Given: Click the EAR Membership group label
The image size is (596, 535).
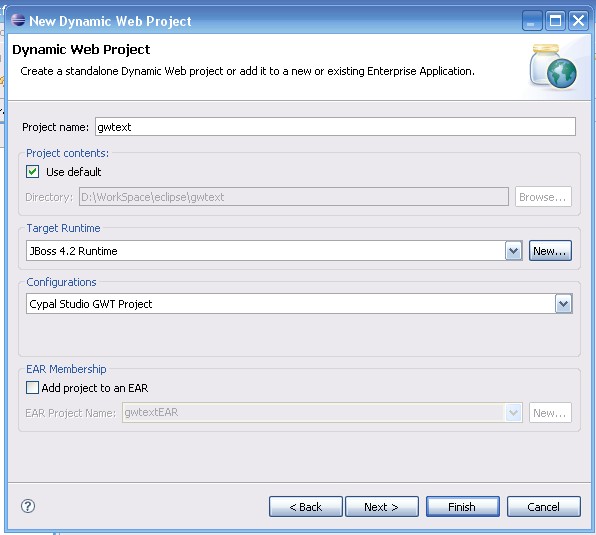Looking at the screenshot, I should coord(66,369).
